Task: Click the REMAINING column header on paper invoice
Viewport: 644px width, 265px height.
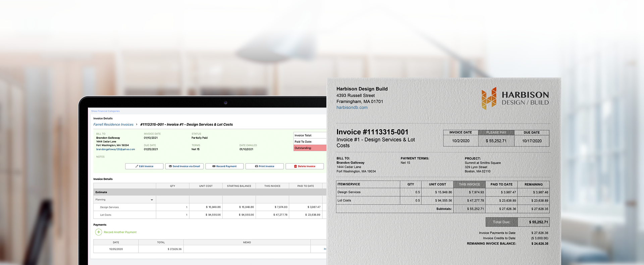Action: pyautogui.click(x=533, y=184)
